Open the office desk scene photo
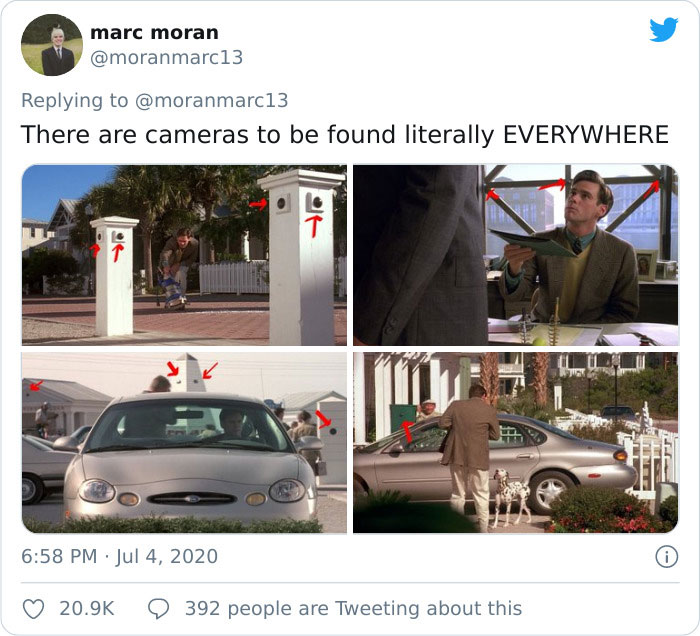The height and width of the screenshot is (636, 700). point(516,255)
